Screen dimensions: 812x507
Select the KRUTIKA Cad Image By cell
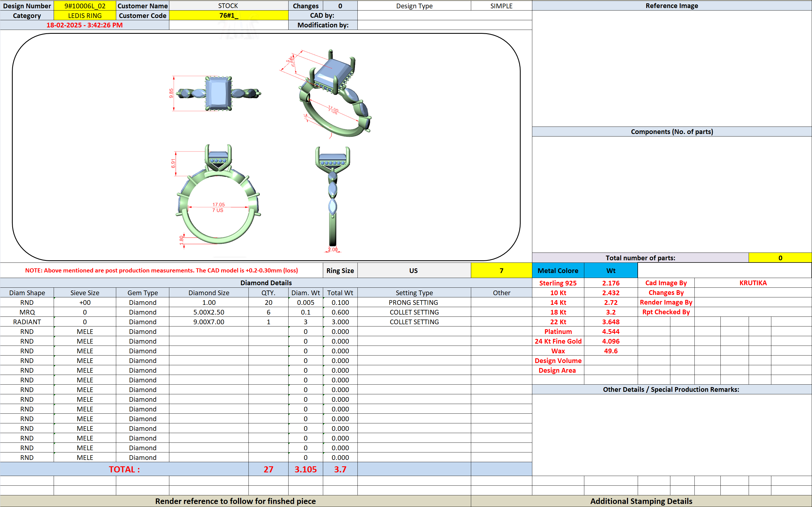pyautogui.click(x=753, y=283)
